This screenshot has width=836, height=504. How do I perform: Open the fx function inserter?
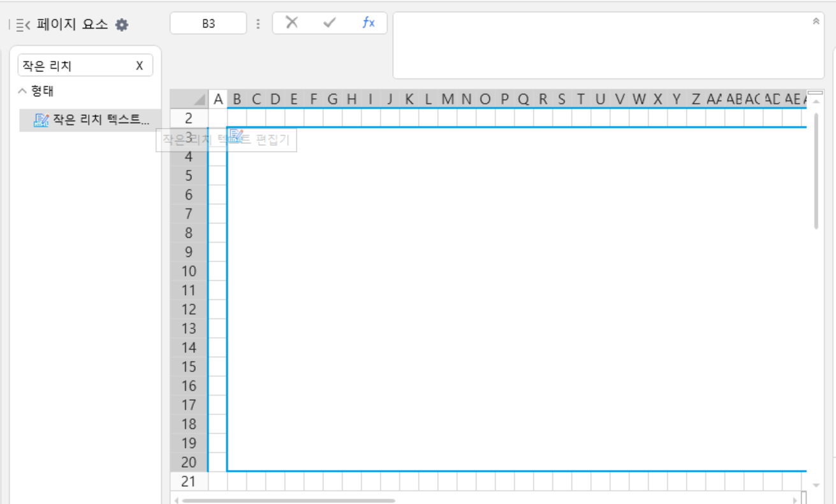click(x=369, y=23)
